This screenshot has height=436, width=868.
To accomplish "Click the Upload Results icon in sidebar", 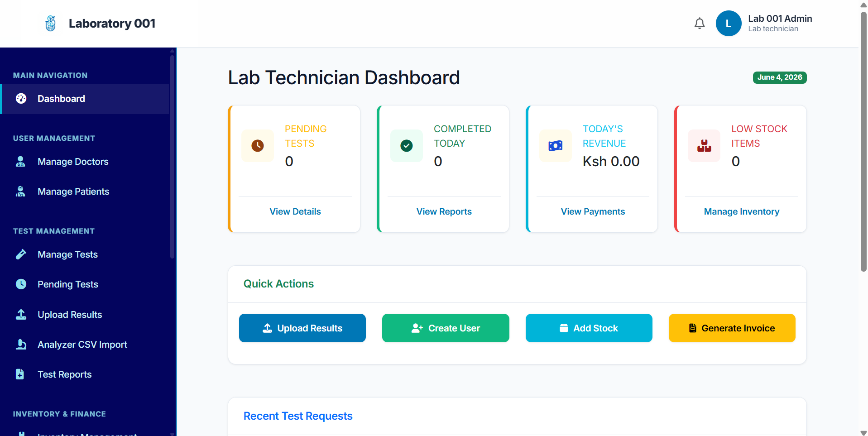I will [21, 314].
